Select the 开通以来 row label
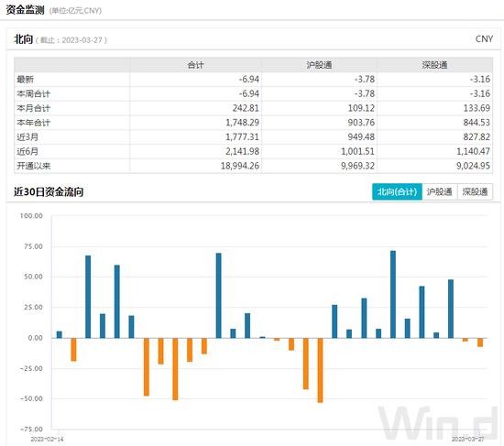 coord(33,166)
